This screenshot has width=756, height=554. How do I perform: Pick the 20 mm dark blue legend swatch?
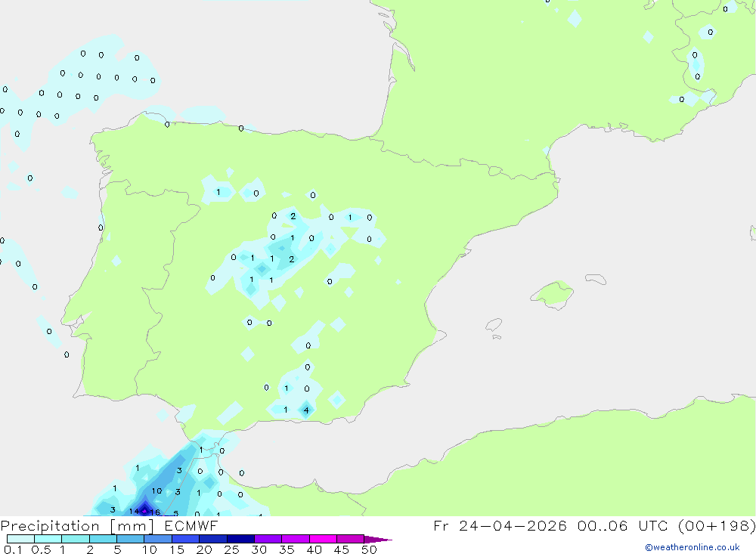click(212, 539)
